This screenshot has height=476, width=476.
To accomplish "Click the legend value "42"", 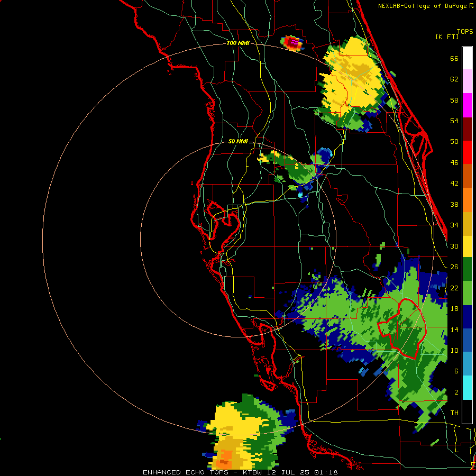I will pyautogui.click(x=454, y=184).
